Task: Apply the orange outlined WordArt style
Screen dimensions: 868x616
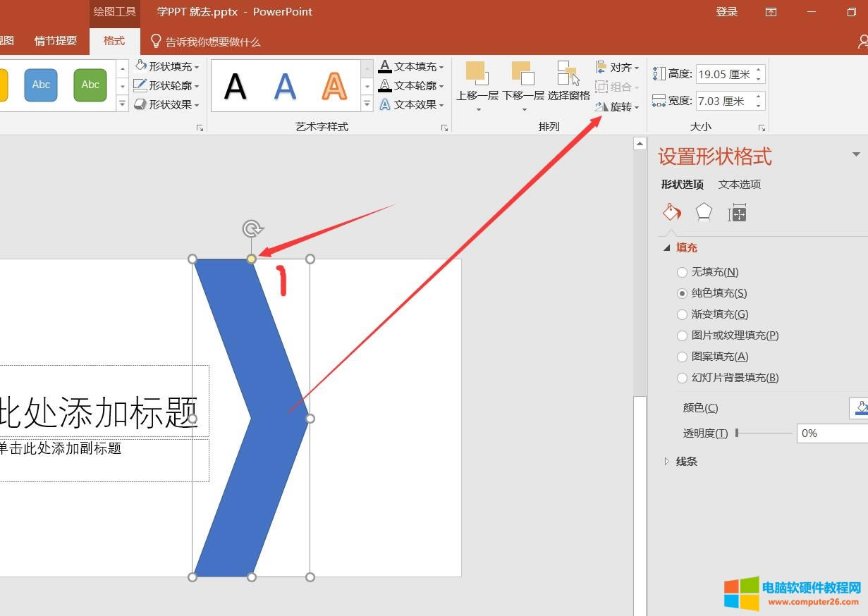Action: point(334,86)
